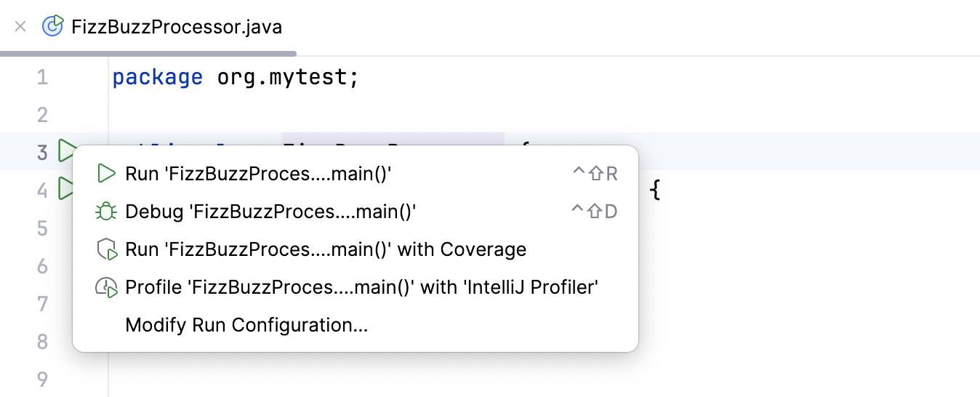Click the Run gutter arrow on line 4

[x=65, y=189]
